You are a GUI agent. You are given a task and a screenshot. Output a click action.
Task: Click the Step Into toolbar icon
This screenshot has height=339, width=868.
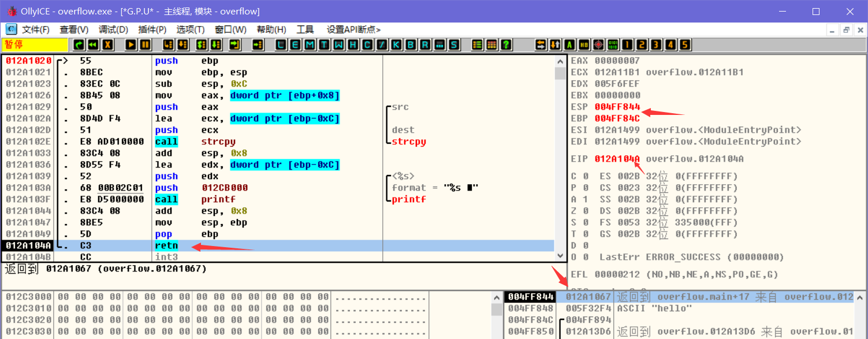[169, 44]
